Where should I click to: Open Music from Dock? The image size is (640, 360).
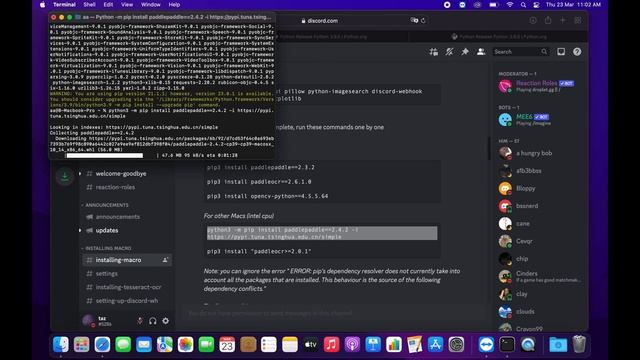[331, 344]
